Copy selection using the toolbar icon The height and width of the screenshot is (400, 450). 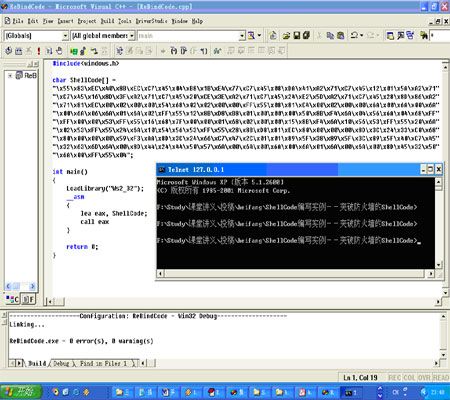[x=330, y=35]
